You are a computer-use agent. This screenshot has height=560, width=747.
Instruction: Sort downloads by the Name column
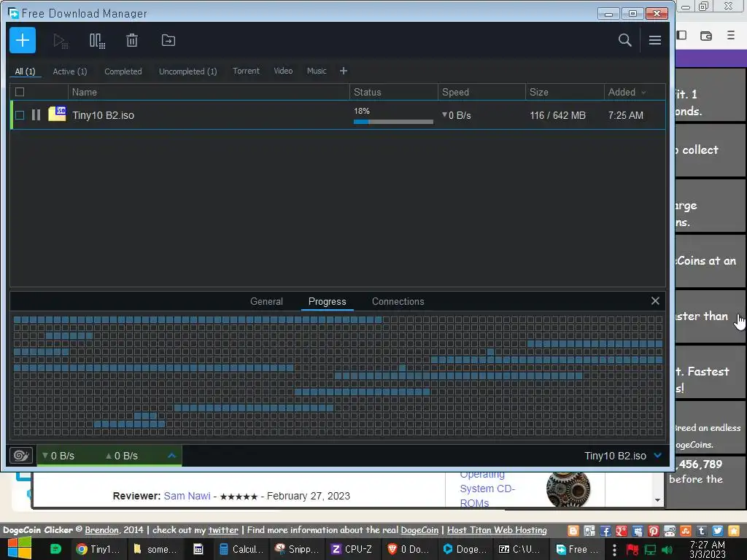209,92
